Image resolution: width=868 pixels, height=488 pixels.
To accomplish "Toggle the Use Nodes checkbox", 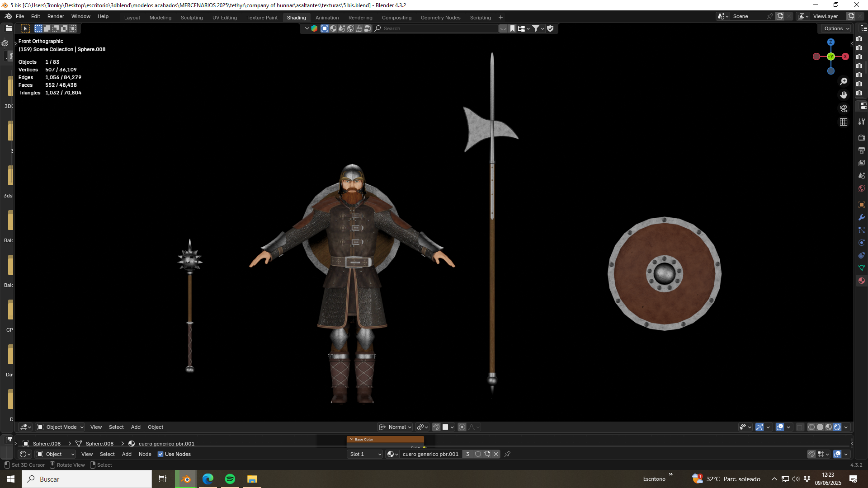I will point(160,454).
